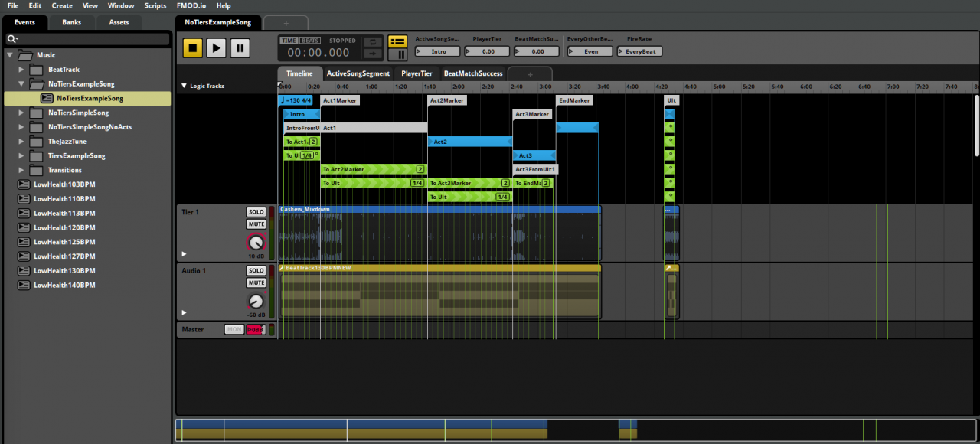Image resolution: width=980 pixels, height=444 pixels.
Task: Click the yellow list view icon
Action: (397, 41)
